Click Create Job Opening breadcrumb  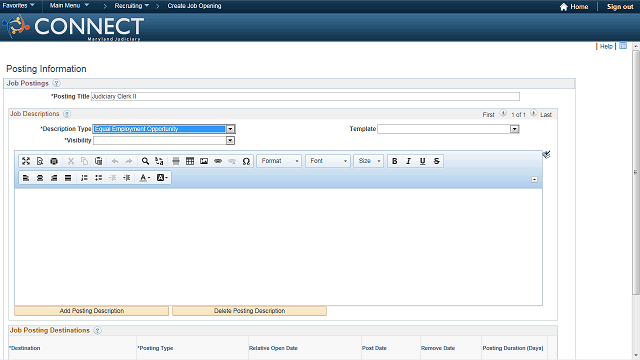click(x=194, y=6)
